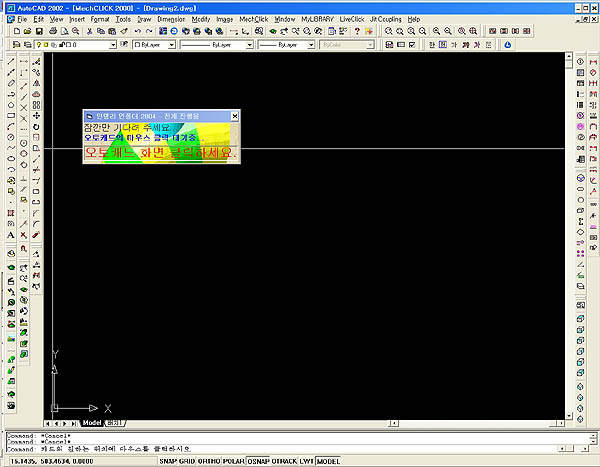Click the first layout tab arrow
The width and height of the screenshot is (600, 467).
click(48, 423)
